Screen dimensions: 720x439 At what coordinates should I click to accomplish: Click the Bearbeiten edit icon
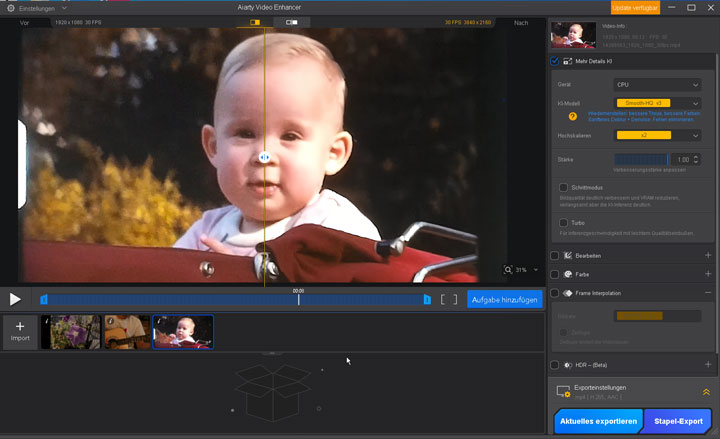tap(568, 255)
